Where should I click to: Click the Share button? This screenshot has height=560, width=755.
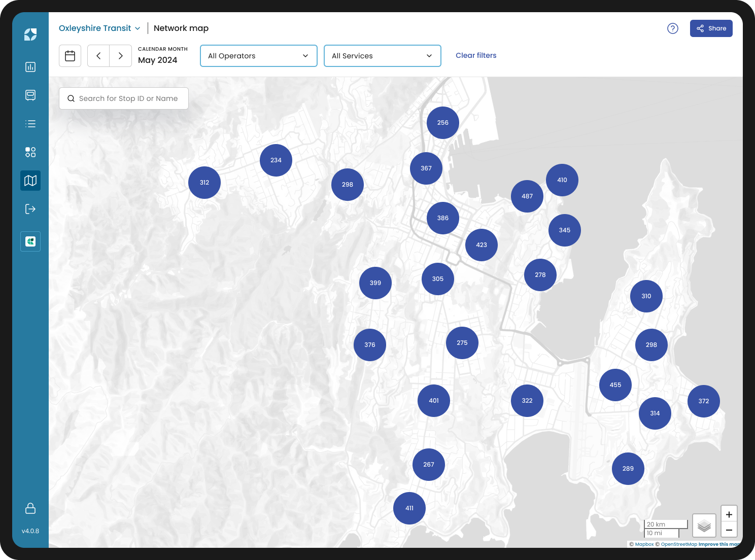tap(711, 28)
